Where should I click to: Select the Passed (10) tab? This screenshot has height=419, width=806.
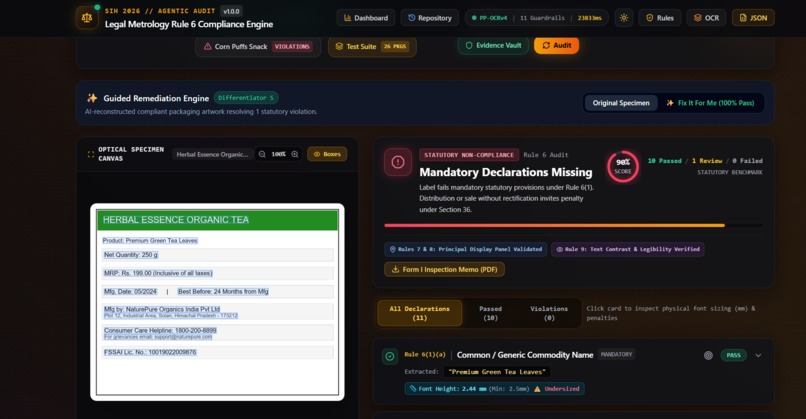coord(490,313)
